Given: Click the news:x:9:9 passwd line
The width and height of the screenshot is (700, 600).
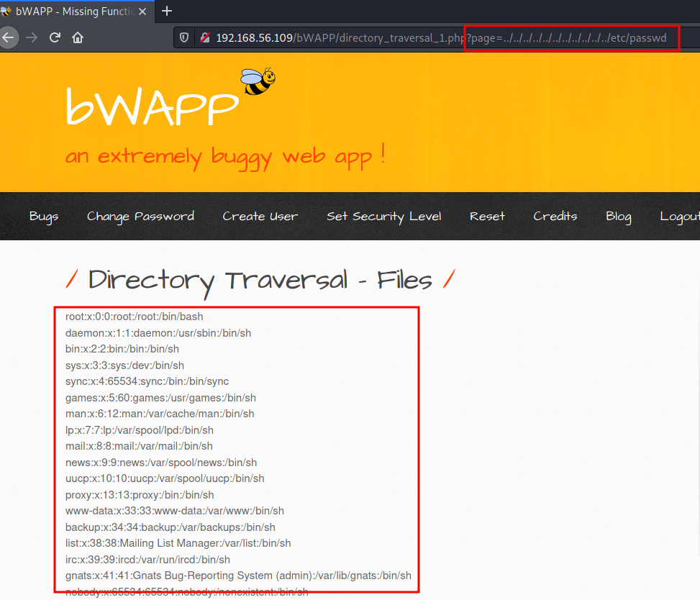Looking at the screenshot, I should tap(161, 463).
